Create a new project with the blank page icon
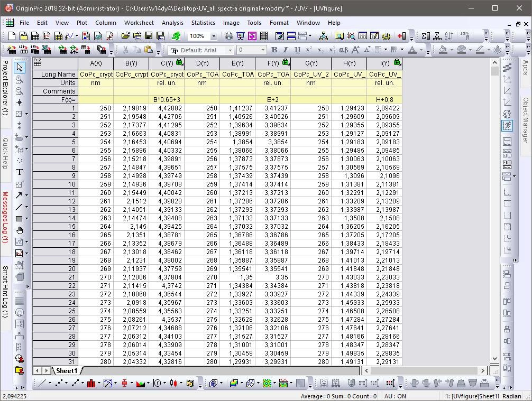Viewport: 532px width, 401px height. 12,35
